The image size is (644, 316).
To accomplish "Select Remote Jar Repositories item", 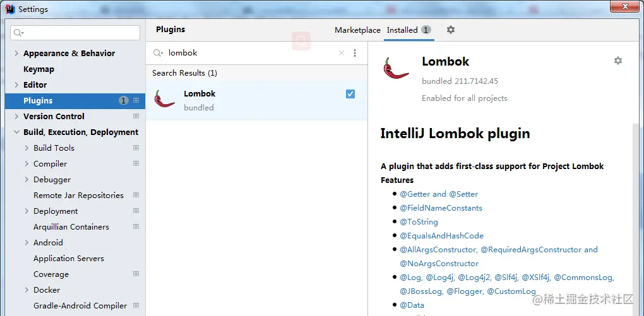I will [78, 196].
